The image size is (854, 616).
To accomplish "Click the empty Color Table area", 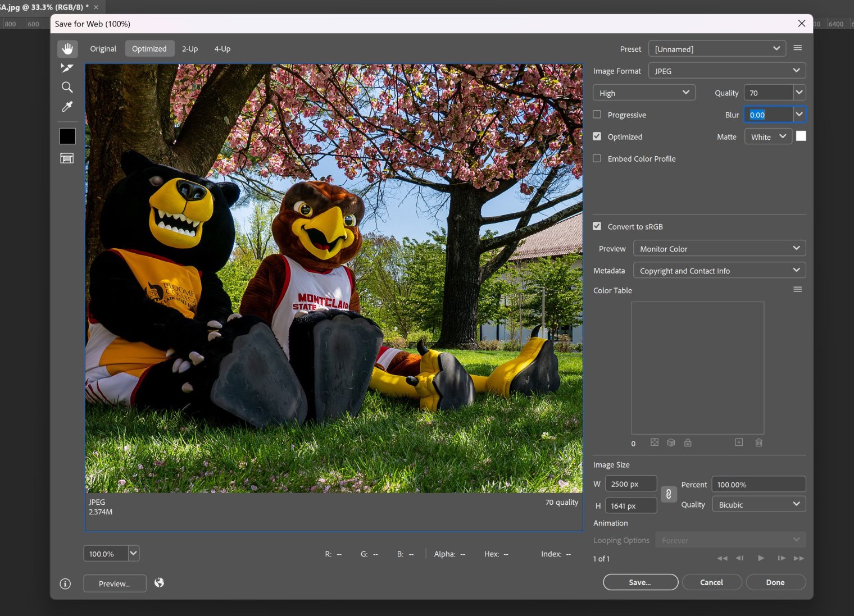I will [x=698, y=368].
